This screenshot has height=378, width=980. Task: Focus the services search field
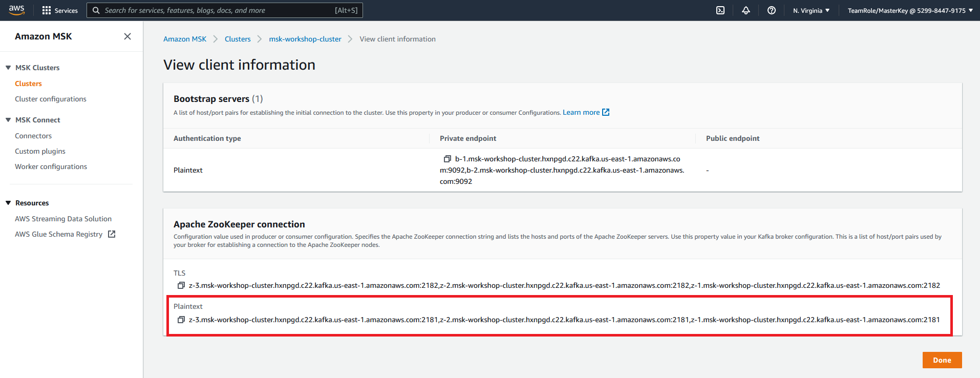click(225, 10)
